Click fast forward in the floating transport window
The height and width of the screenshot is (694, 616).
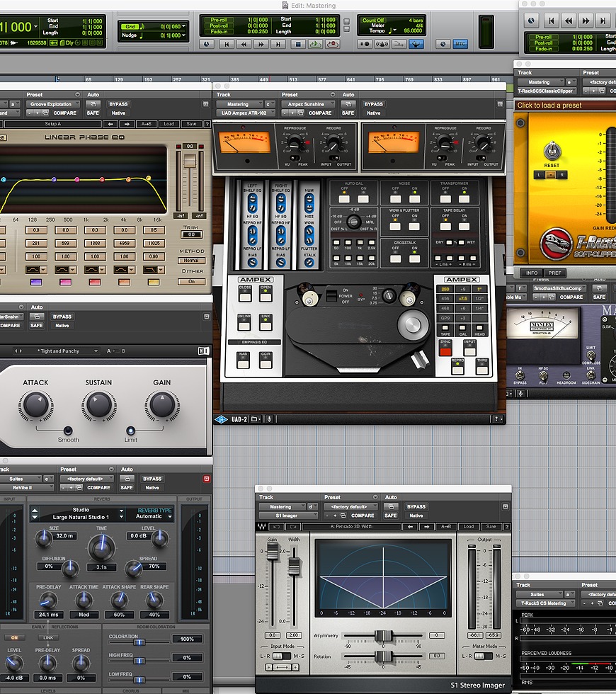click(586, 21)
